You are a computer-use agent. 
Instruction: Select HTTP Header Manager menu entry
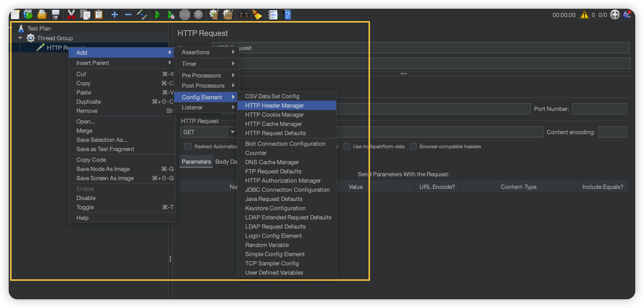[x=275, y=105]
